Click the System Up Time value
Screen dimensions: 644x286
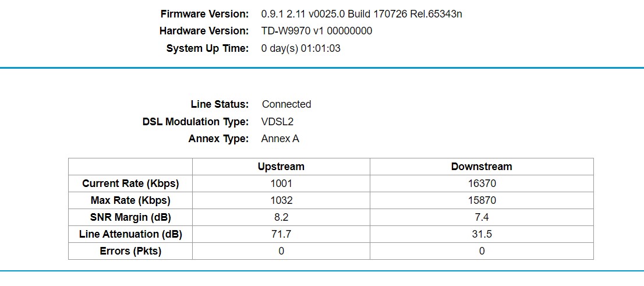pos(300,48)
